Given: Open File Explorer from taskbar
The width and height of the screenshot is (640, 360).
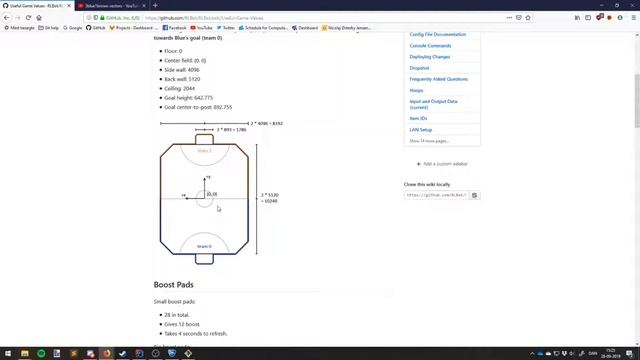Looking at the screenshot, I should click(x=24, y=353).
